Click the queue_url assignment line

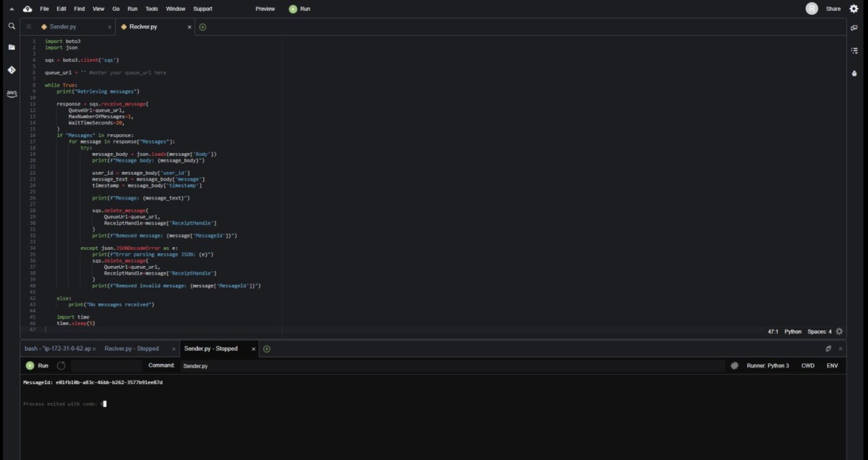point(106,73)
